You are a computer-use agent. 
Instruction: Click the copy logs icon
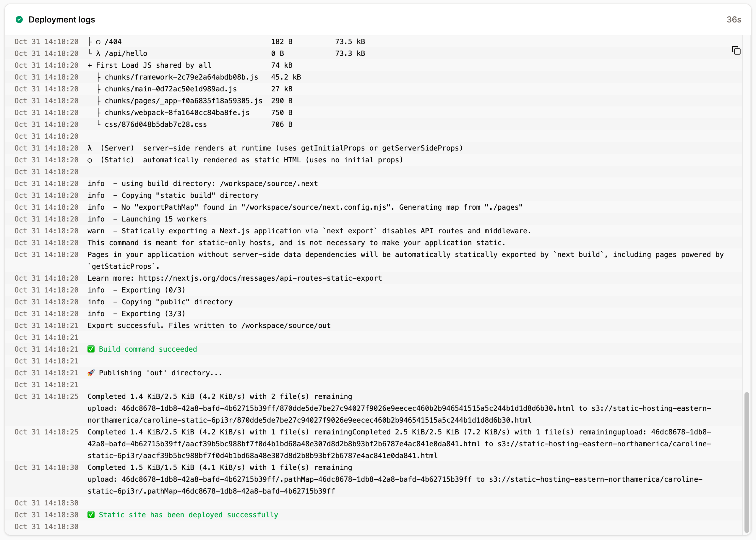pos(736,51)
